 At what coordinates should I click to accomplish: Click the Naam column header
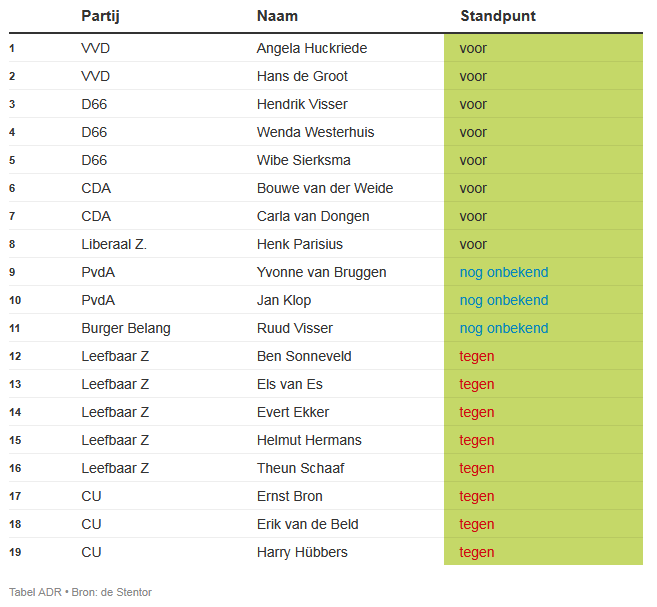pyautogui.click(x=277, y=16)
